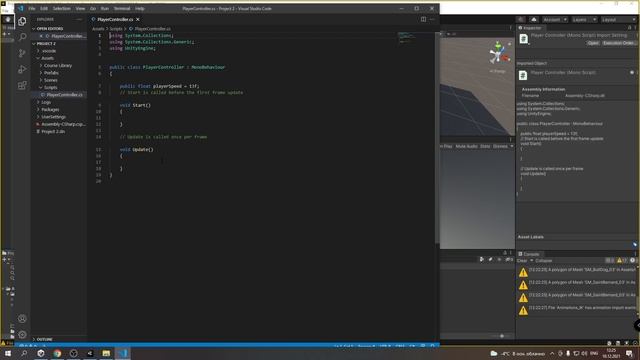Open the Terminal menu

(122, 9)
